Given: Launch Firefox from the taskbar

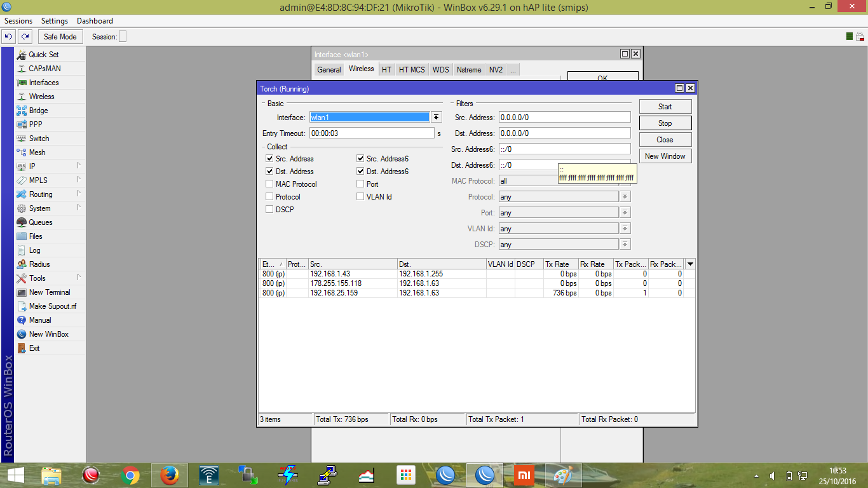Looking at the screenshot, I should point(169,475).
